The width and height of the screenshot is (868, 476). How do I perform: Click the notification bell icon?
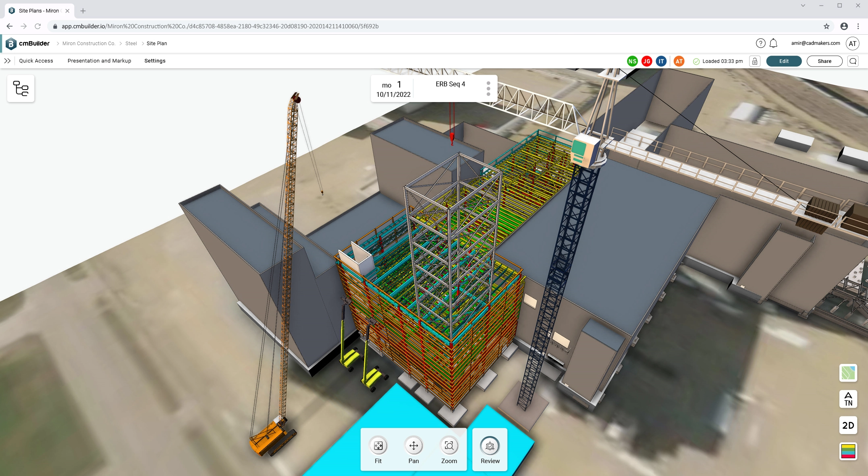(x=773, y=43)
